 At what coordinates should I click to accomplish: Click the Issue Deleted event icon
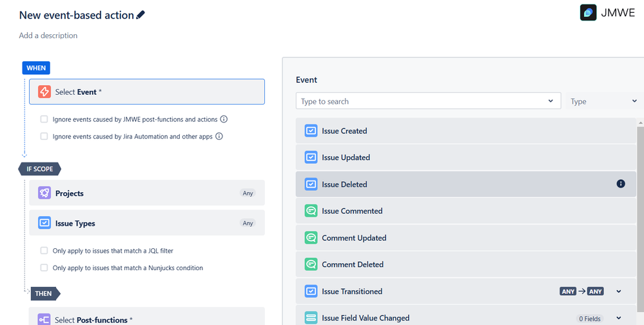click(311, 184)
